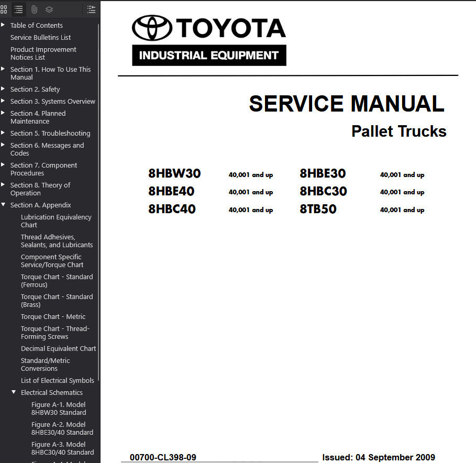
Task: Jump to Decimal Equivalent Chart
Action: [x=58, y=348]
